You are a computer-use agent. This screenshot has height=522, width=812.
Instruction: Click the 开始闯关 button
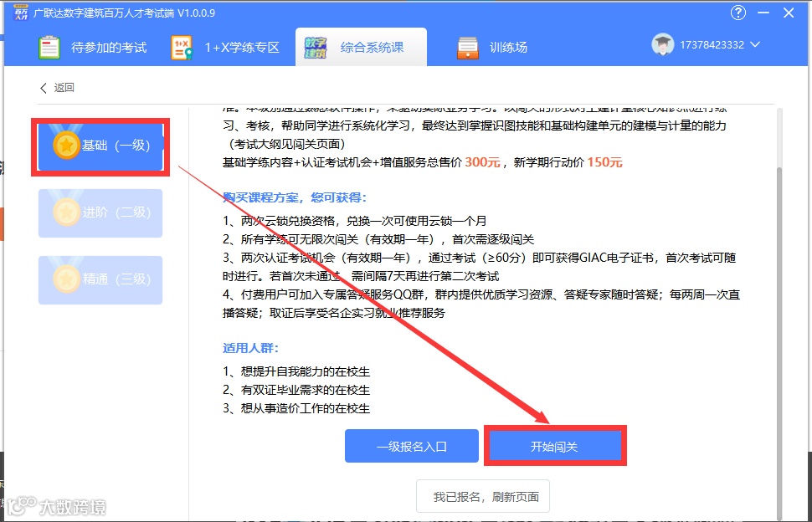(555, 446)
